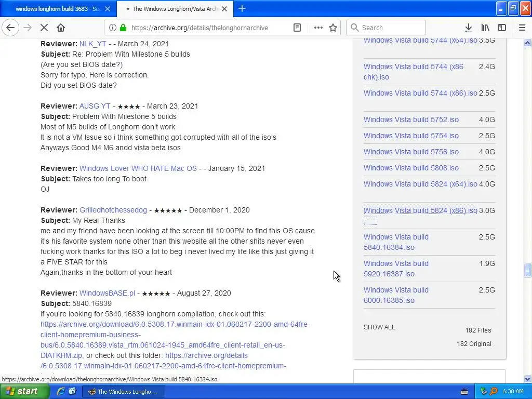Click the network tray icon
Screen dimensions: 532x399
tap(484, 392)
